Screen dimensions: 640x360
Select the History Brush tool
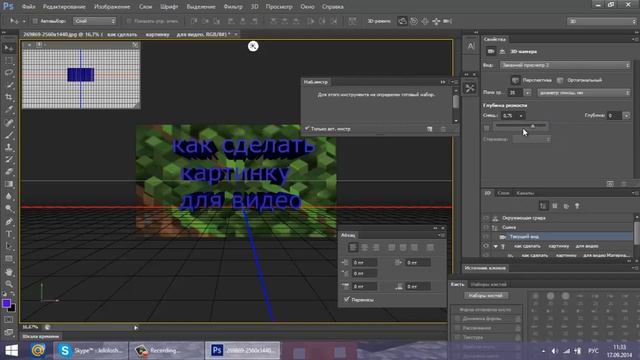pos(9,159)
